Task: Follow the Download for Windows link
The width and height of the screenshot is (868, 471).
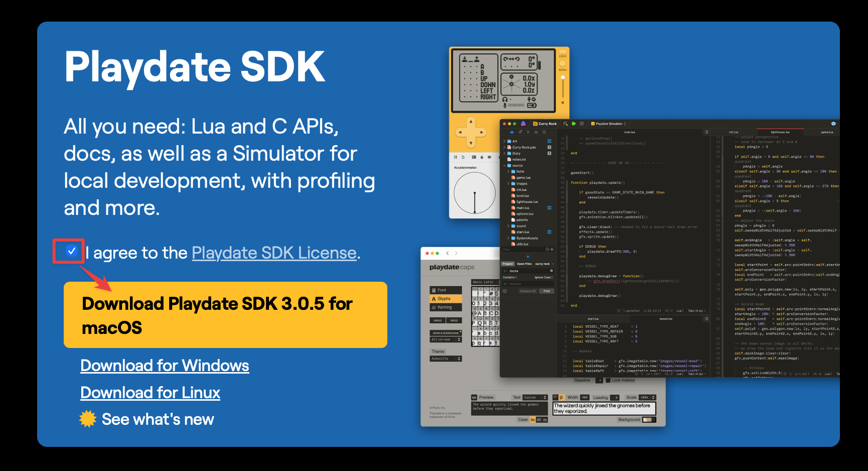Action: (165, 366)
